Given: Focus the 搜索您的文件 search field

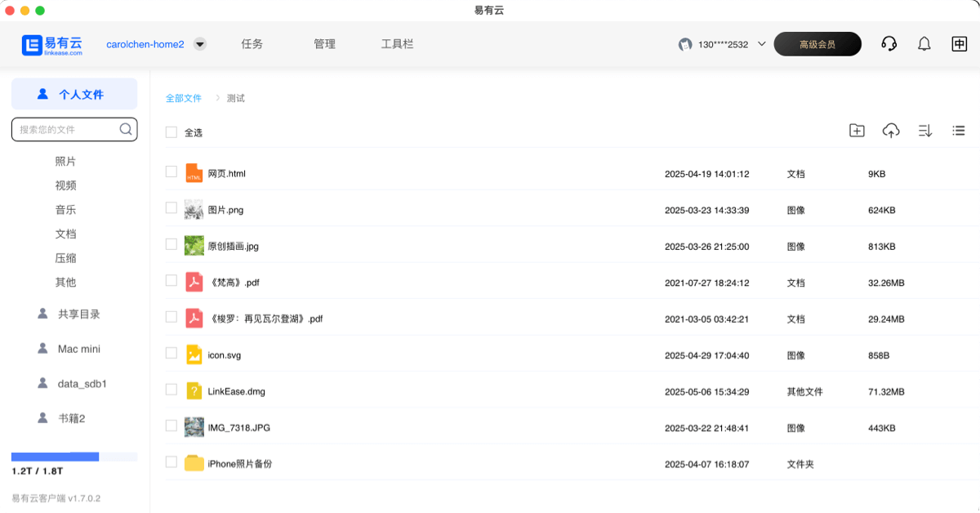Looking at the screenshot, I should pos(65,129).
